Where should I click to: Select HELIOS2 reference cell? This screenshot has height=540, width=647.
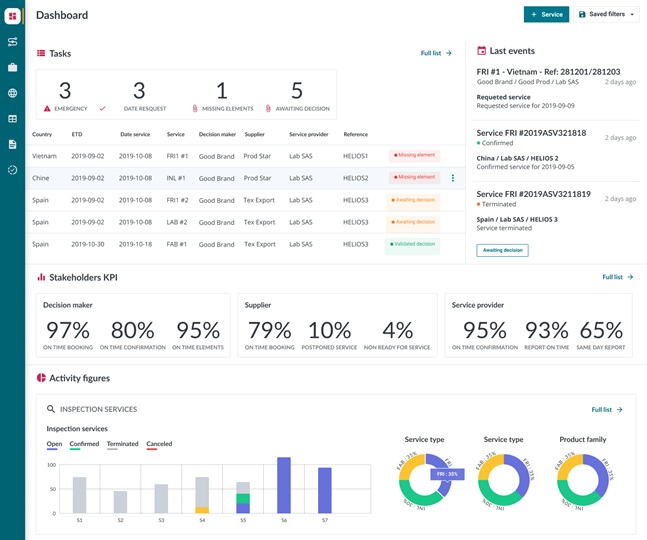click(355, 178)
